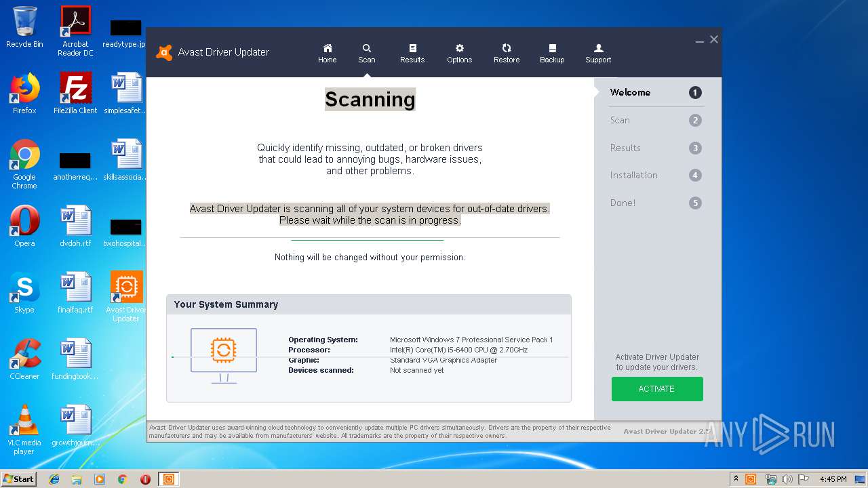Select the Welcome step in sidebar

tap(630, 92)
